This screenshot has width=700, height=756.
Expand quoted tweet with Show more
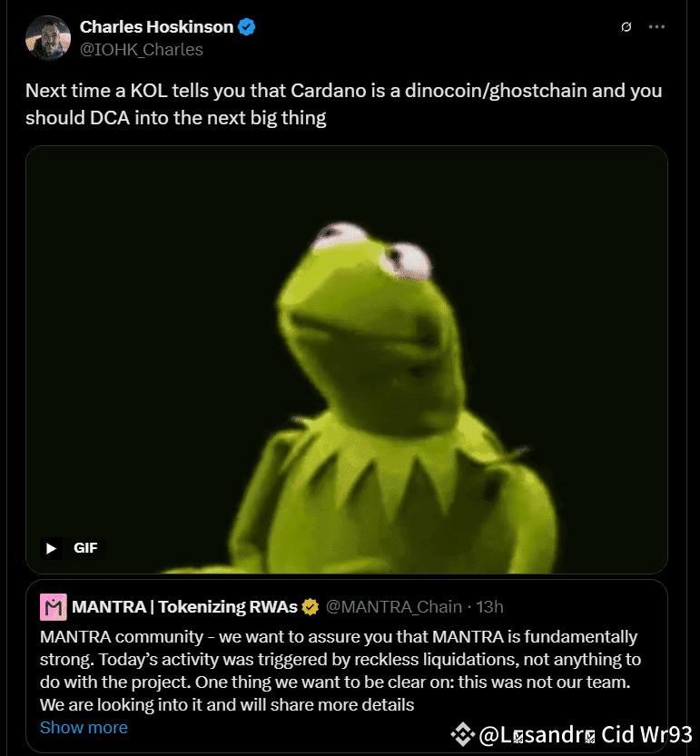point(84,728)
